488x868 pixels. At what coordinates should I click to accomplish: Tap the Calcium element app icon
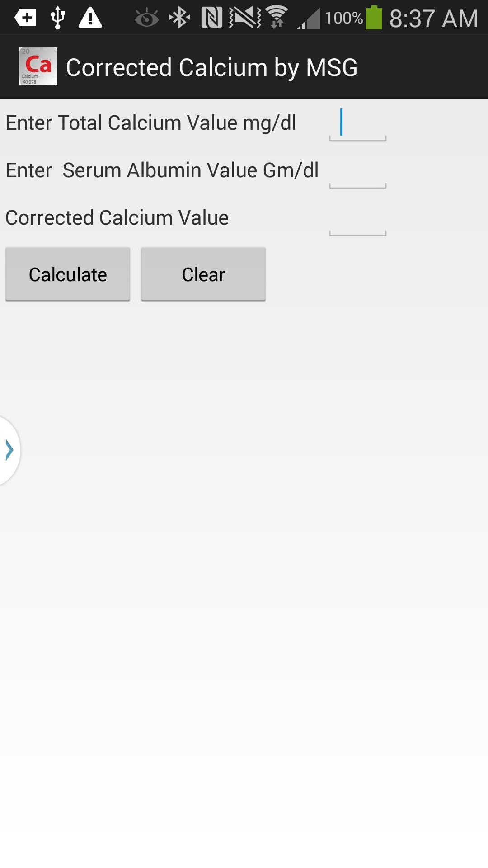tap(38, 66)
